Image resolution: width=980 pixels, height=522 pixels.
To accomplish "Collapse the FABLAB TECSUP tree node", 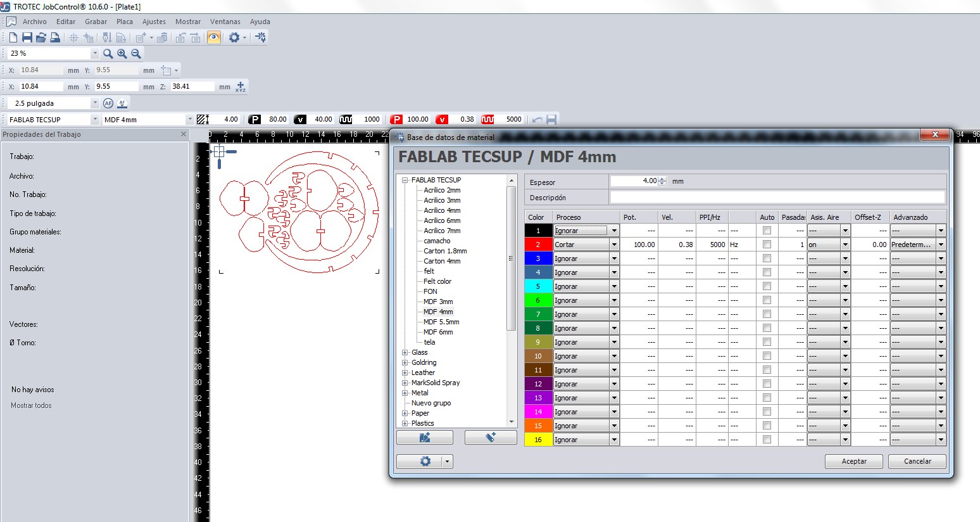I will [405, 180].
